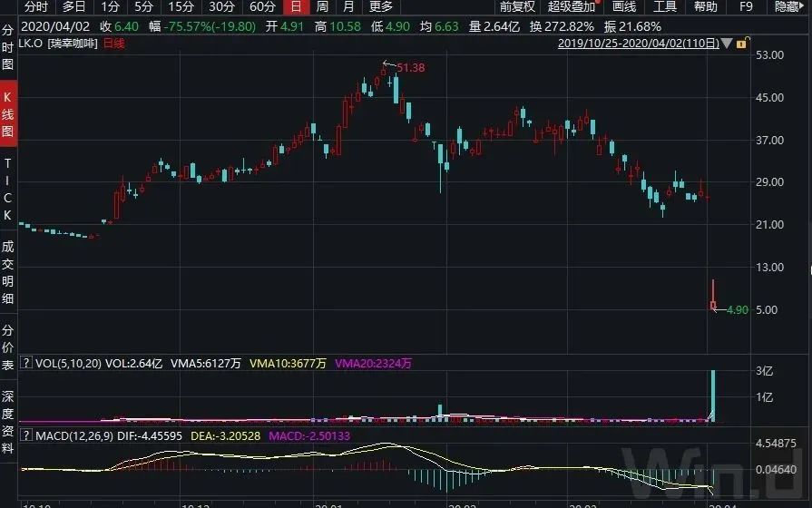812x508 pixels.
Task: Click the 3亿 volume axis label
Action: point(764,371)
